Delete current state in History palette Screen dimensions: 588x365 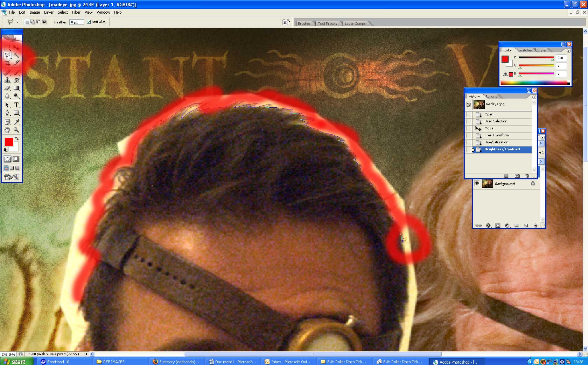[527, 176]
